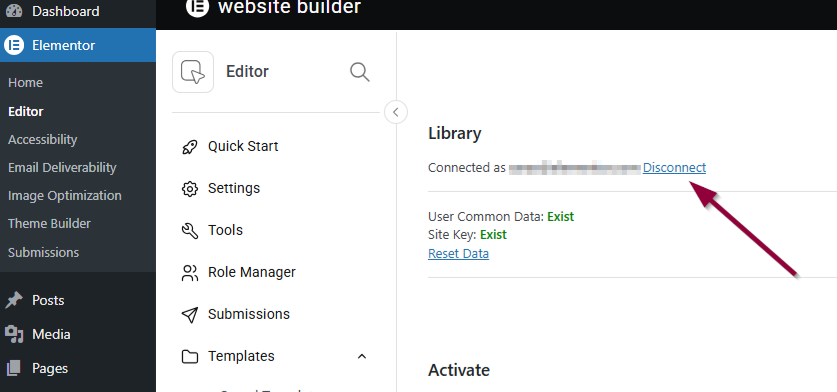This screenshot has width=837, height=392.
Task: Open Accessibility submenu item
Action: (43, 139)
